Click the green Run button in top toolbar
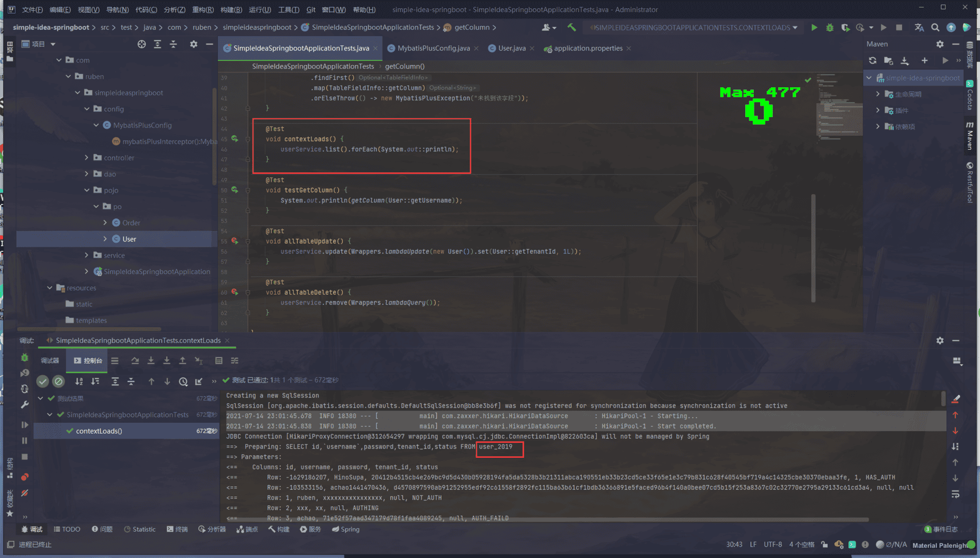Screen dimensions: 980x558 point(814,27)
